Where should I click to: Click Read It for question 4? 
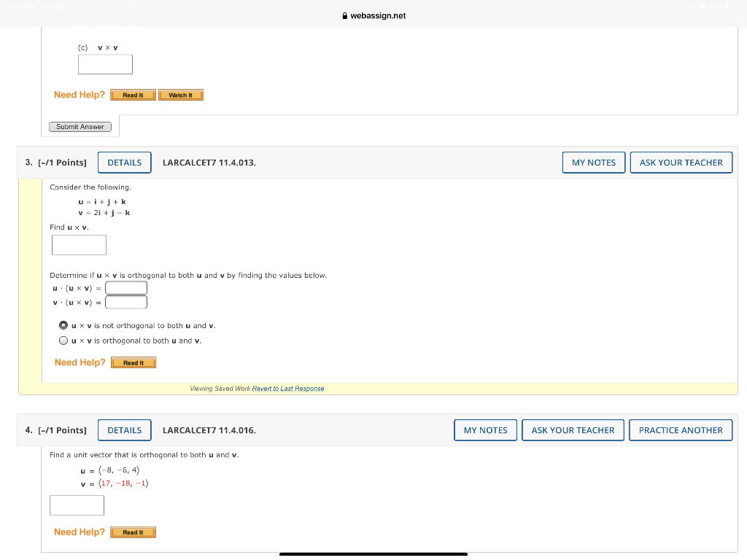[133, 532]
